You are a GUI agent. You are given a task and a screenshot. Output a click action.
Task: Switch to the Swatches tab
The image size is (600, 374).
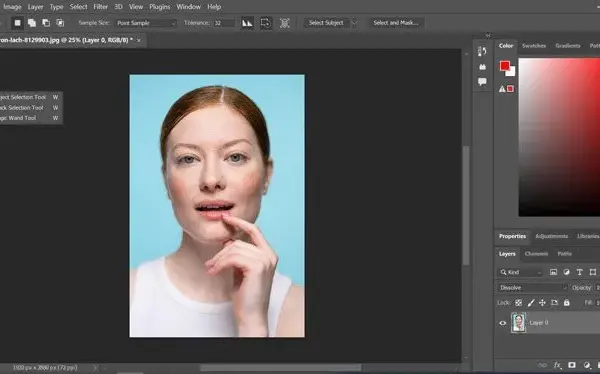[534, 46]
